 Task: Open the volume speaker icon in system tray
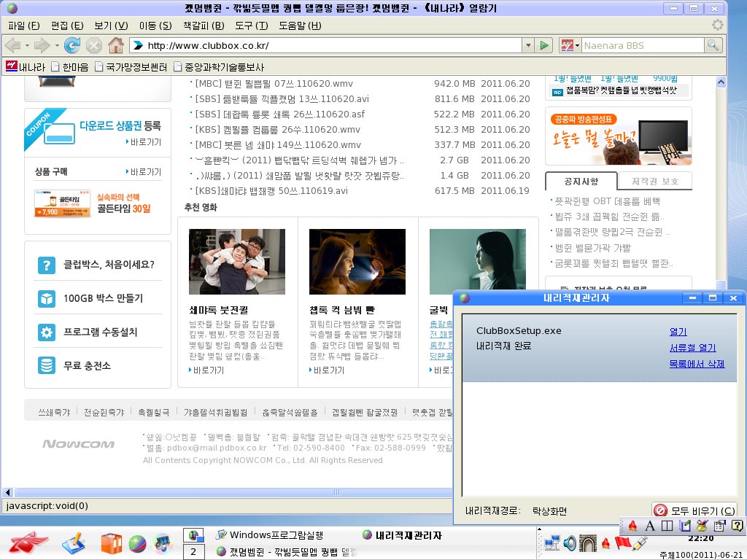coord(569,542)
